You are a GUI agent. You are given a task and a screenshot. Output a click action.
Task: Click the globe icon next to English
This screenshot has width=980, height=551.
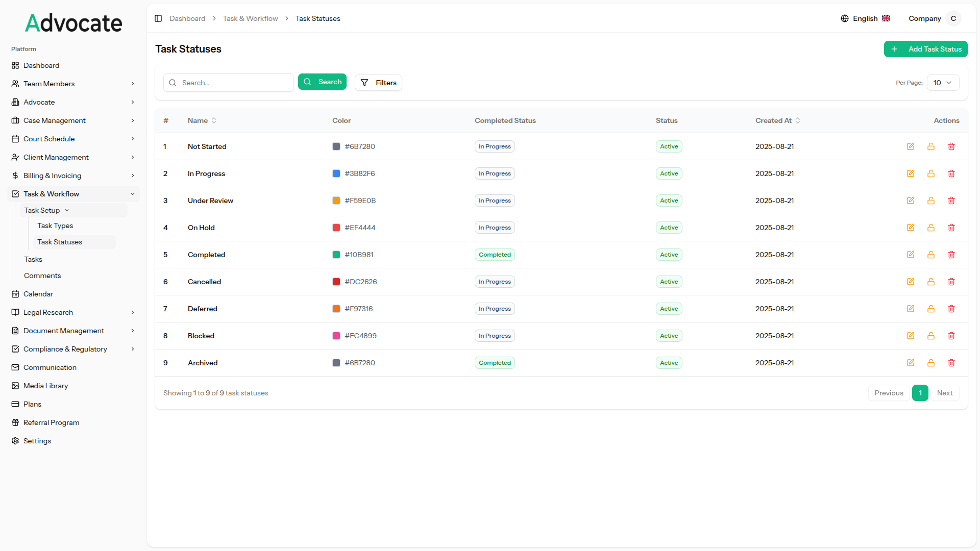pos(845,18)
